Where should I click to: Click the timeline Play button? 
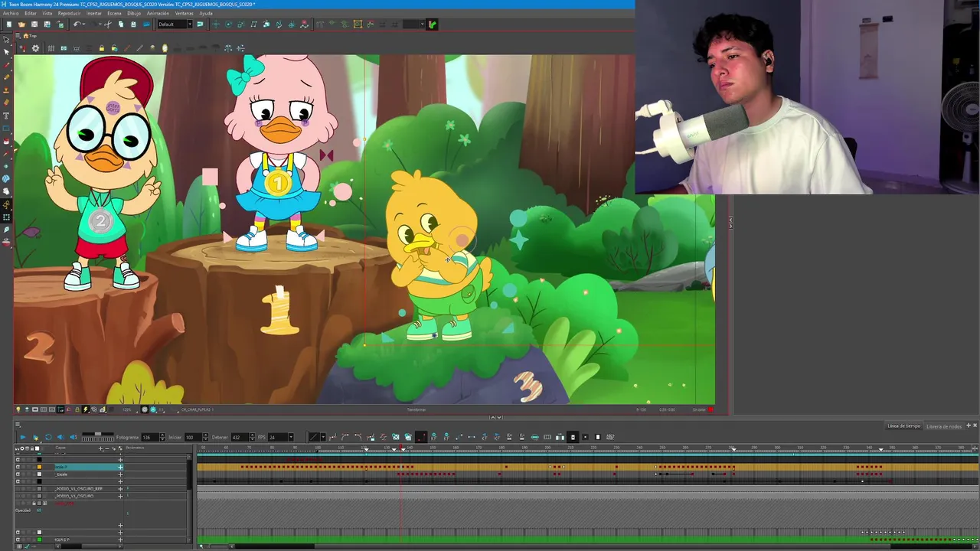click(x=23, y=437)
